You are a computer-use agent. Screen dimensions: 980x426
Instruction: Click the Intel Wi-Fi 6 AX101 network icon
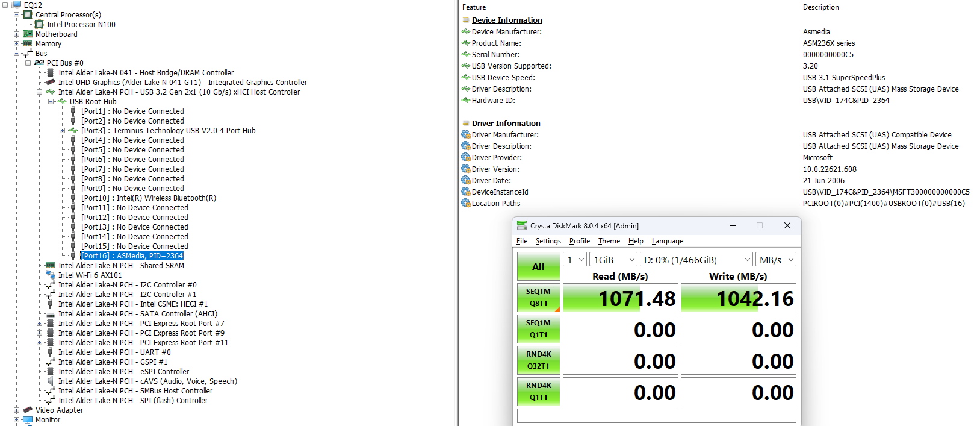[x=51, y=275]
